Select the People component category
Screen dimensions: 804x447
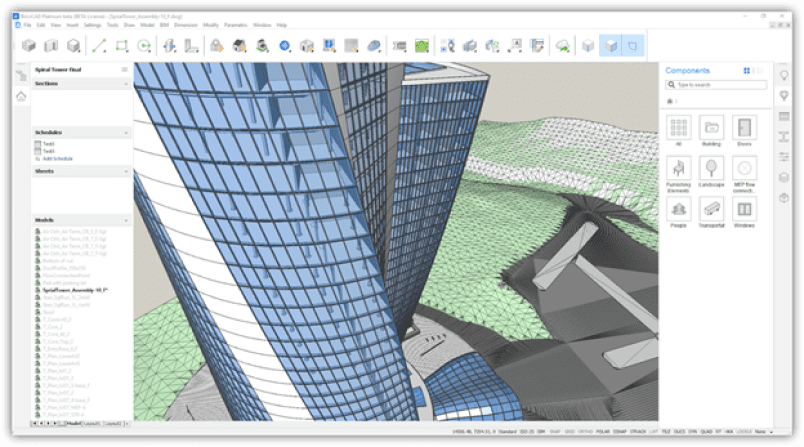[x=679, y=208]
